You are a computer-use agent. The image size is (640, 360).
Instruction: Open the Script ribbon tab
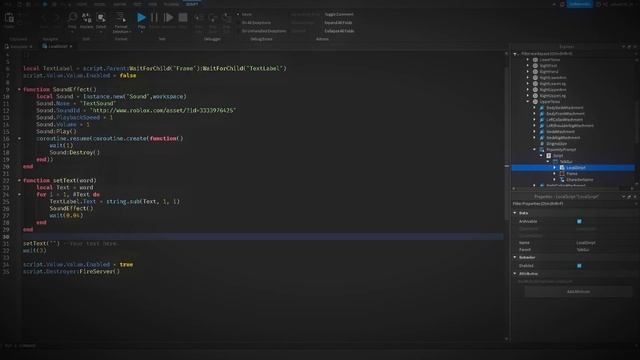(x=192, y=4)
